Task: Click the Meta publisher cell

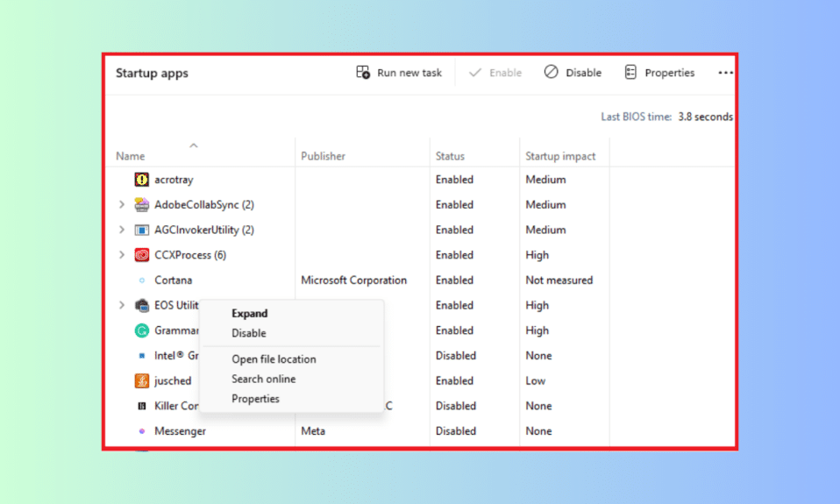Action: point(313,431)
